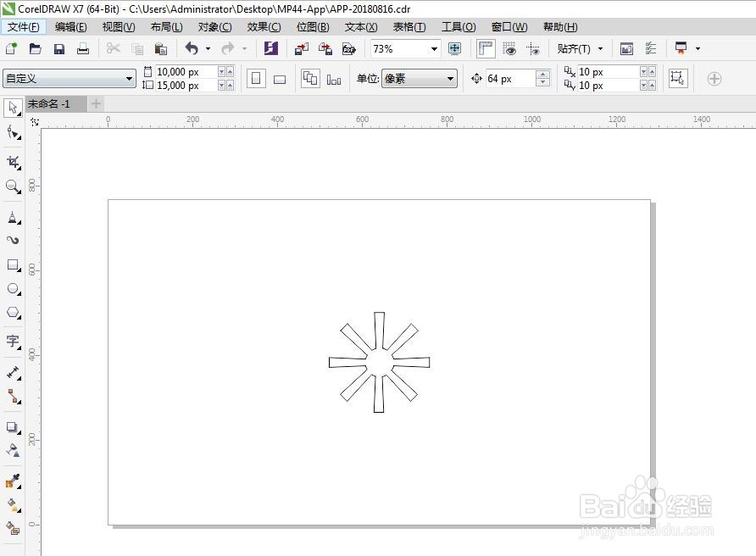Viewport: 756px width, 556px height.
Task: Print the document
Action: click(83, 48)
